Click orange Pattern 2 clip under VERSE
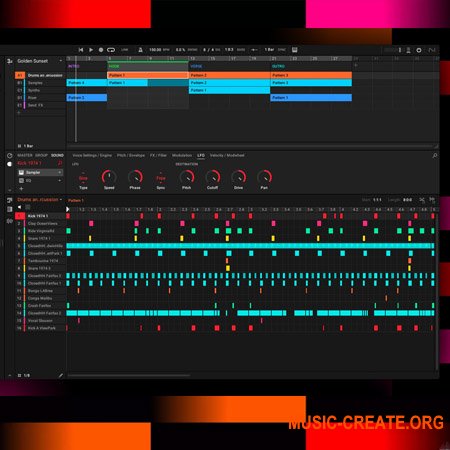 (x=229, y=75)
